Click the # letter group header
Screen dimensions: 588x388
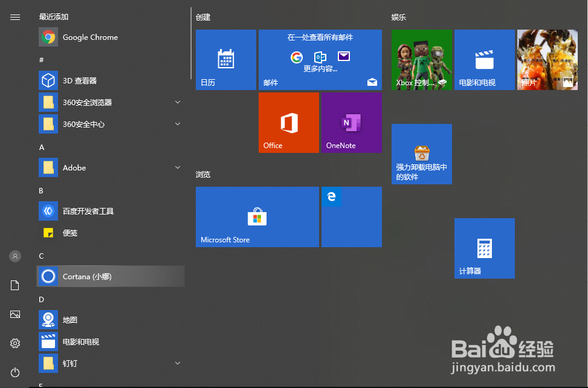(41, 60)
